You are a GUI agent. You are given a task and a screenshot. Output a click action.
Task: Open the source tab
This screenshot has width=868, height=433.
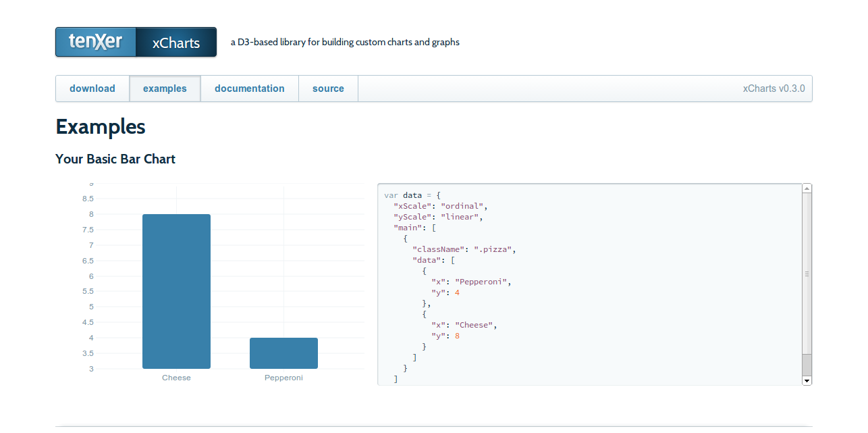pos(328,88)
